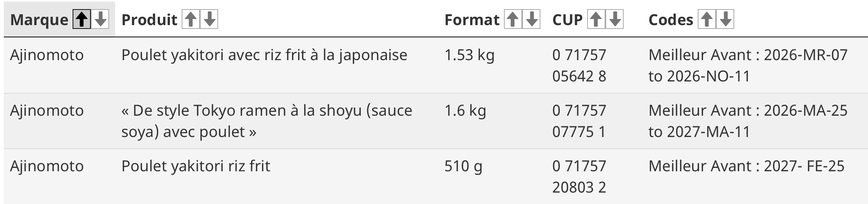Sort Produit column ascending

[x=191, y=19]
